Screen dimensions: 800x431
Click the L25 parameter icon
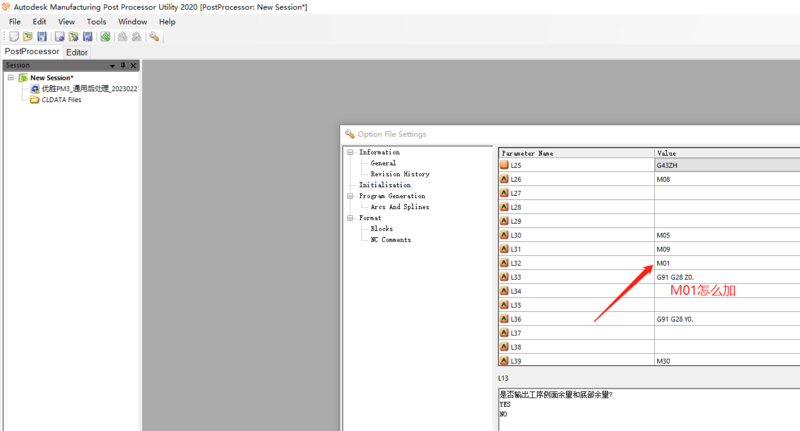click(x=505, y=164)
